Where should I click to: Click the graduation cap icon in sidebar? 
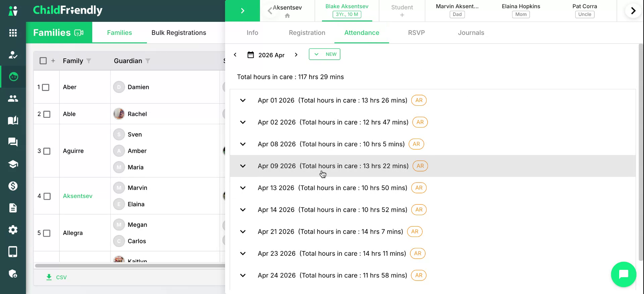(13, 164)
